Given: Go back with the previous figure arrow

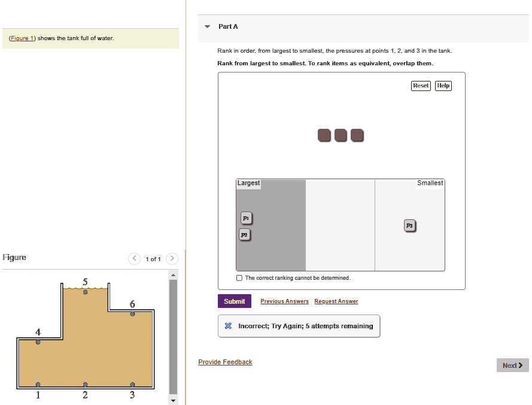Looking at the screenshot, I should [x=134, y=258].
